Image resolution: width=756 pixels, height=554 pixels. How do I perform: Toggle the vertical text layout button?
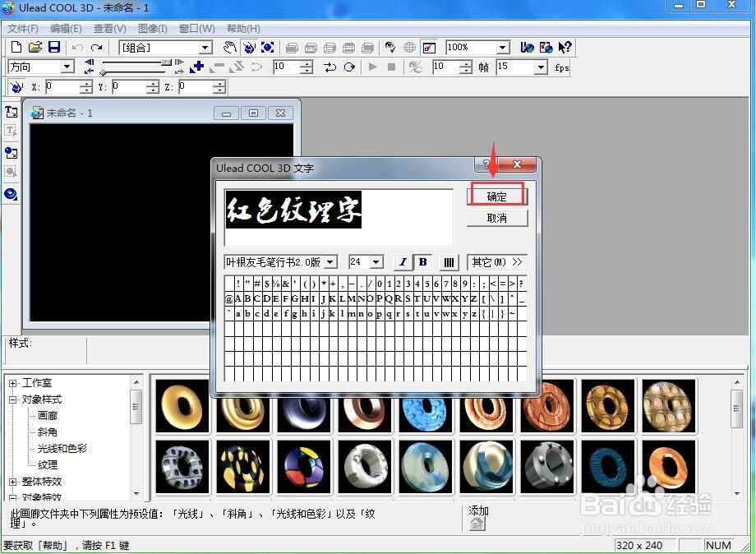(449, 262)
